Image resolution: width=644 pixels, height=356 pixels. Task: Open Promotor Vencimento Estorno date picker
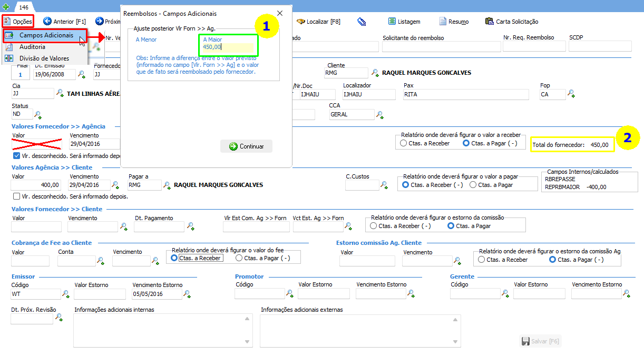click(x=411, y=294)
